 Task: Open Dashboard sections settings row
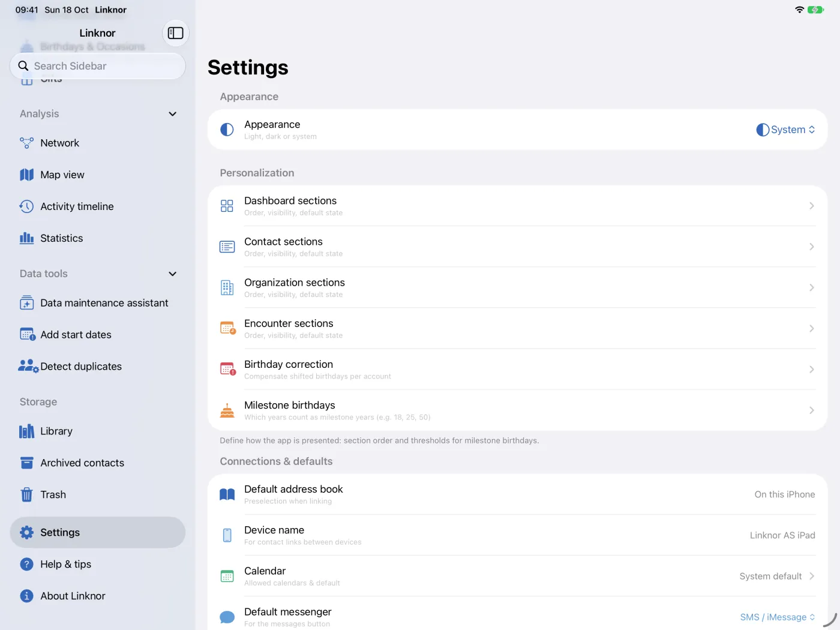[517, 206]
